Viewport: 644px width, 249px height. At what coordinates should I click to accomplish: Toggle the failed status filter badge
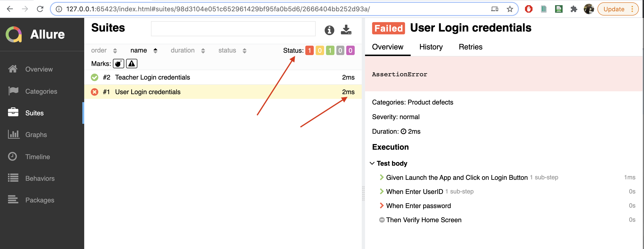pos(309,50)
